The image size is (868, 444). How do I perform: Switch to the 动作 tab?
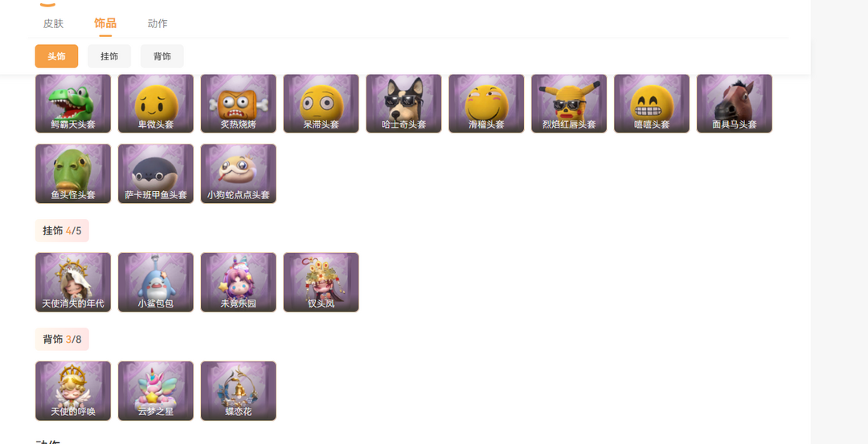pos(158,24)
